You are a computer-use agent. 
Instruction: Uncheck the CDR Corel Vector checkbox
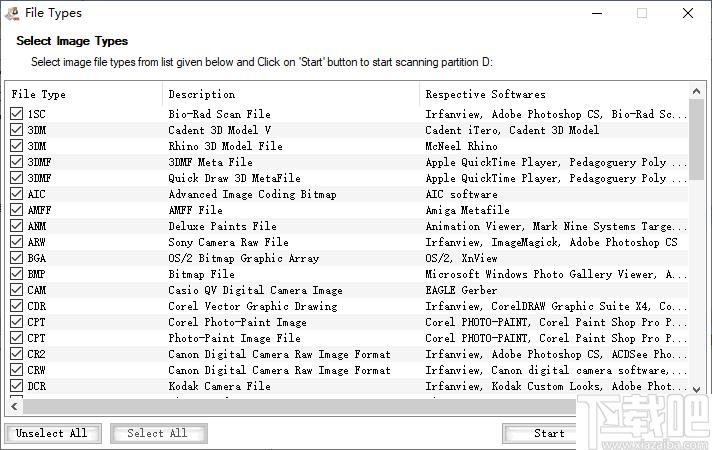pos(17,306)
